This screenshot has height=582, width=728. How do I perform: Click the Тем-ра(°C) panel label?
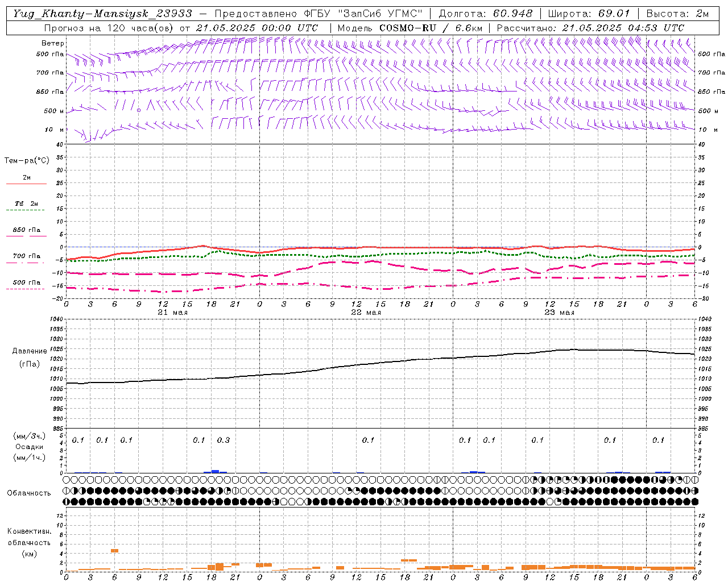click(27, 161)
